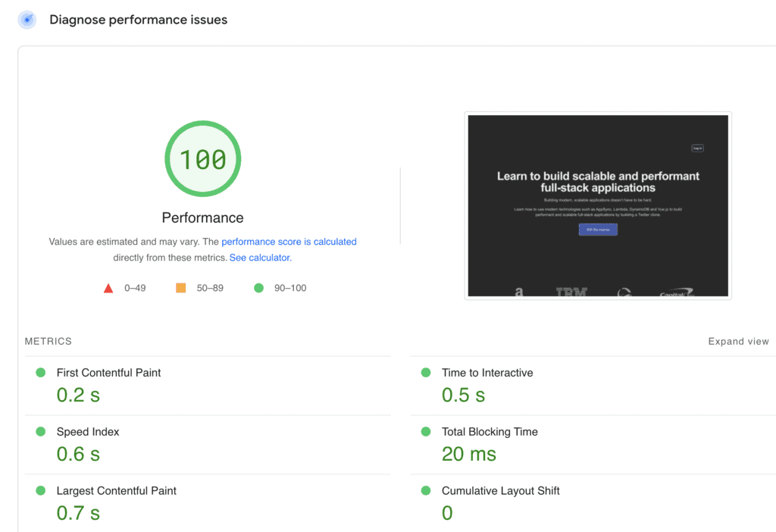Click the green dot beside Total Blocking Time
Screen dimensions: 776x532
(x=426, y=432)
